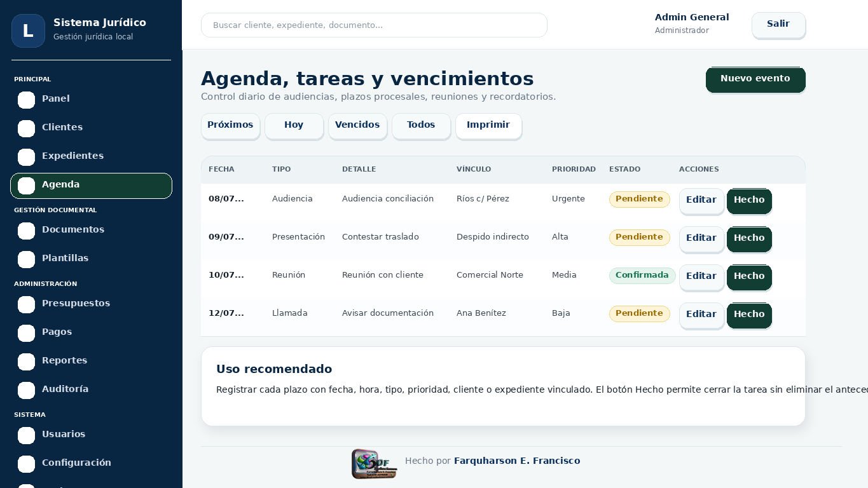
Task: Click the white icon beside Documentos
Action: coord(26,231)
